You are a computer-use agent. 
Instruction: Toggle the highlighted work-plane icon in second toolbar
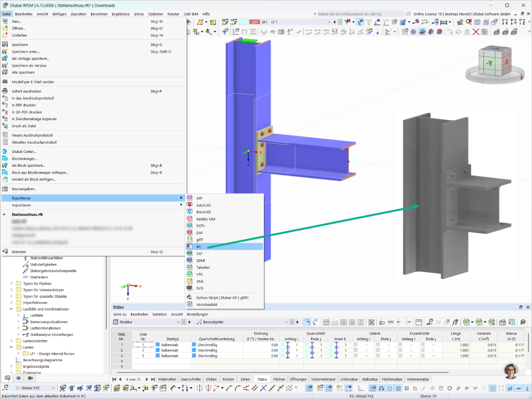[x=422, y=32]
